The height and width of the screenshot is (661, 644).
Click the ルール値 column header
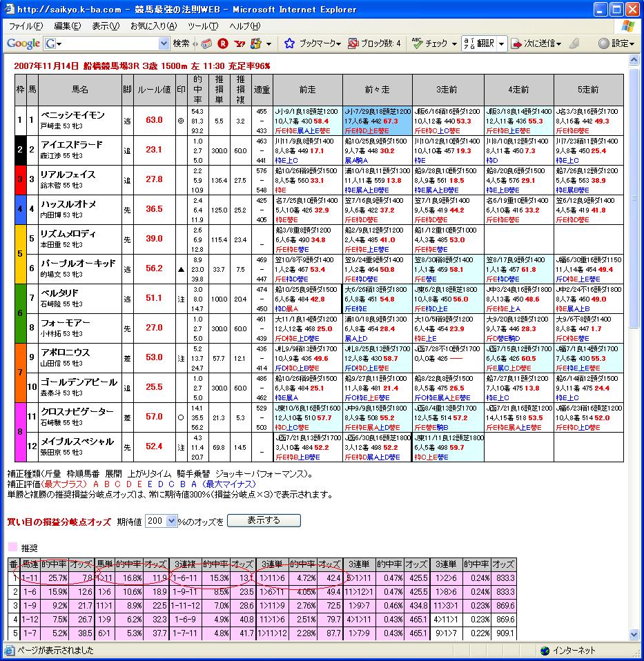(155, 90)
